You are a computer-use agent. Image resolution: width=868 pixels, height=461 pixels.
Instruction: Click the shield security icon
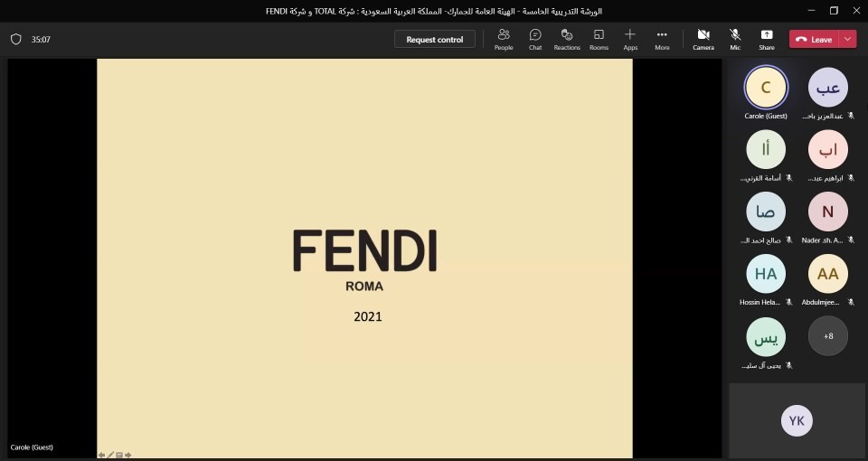[16, 39]
